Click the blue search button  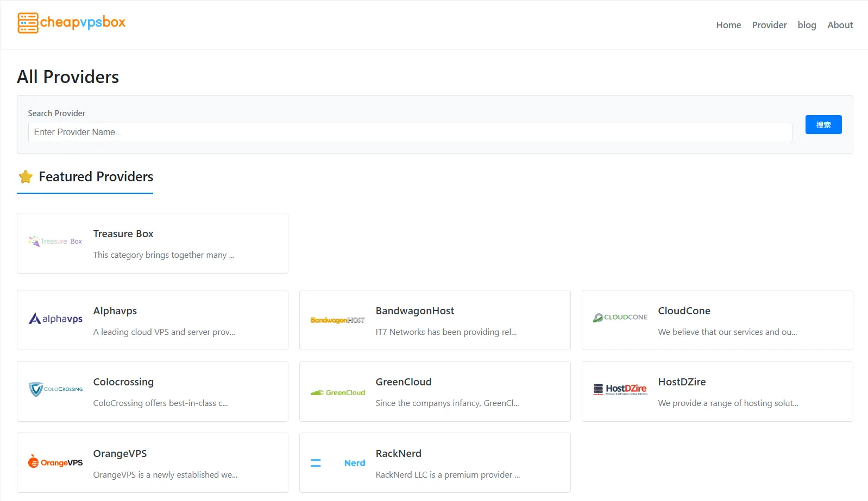(823, 125)
